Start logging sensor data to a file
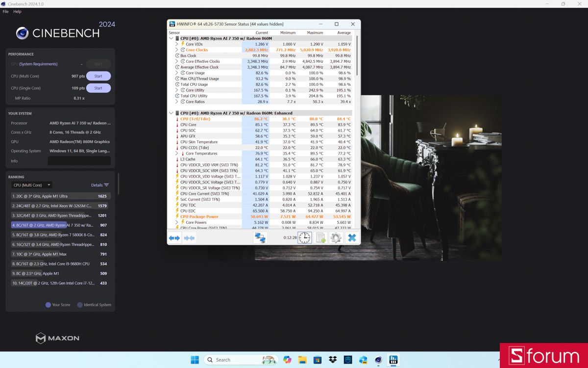Image resolution: width=588 pixels, height=368 pixels. click(x=320, y=237)
